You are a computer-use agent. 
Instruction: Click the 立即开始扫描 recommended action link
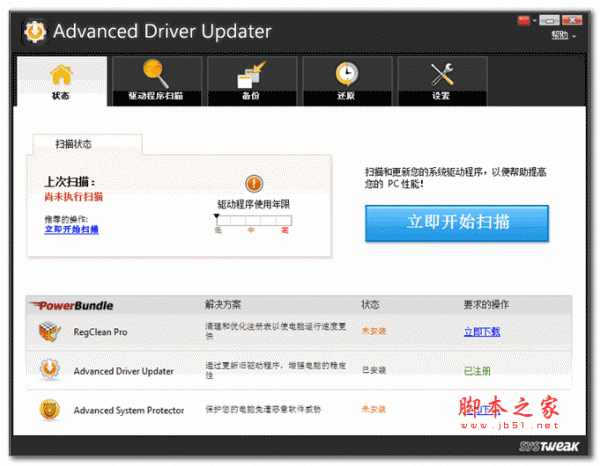(72, 230)
